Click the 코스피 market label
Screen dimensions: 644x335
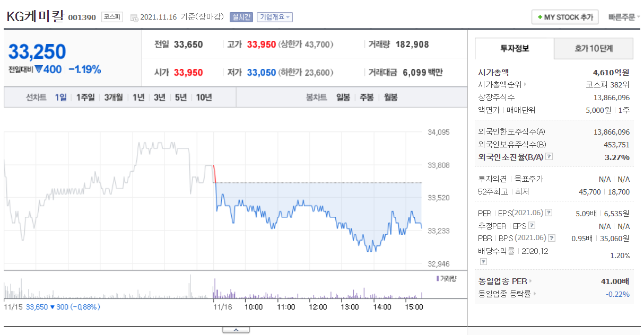click(x=112, y=17)
